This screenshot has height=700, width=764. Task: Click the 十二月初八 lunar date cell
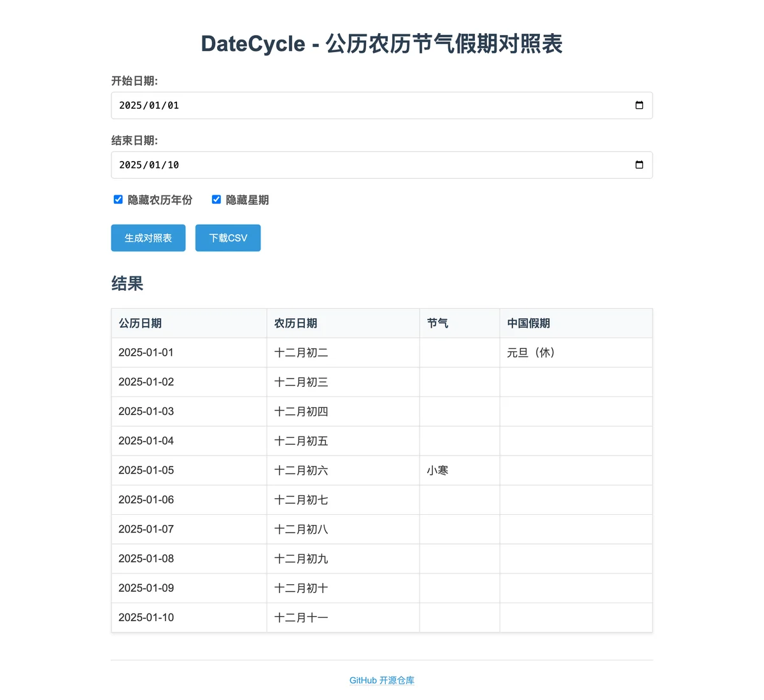pyautogui.click(x=343, y=529)
